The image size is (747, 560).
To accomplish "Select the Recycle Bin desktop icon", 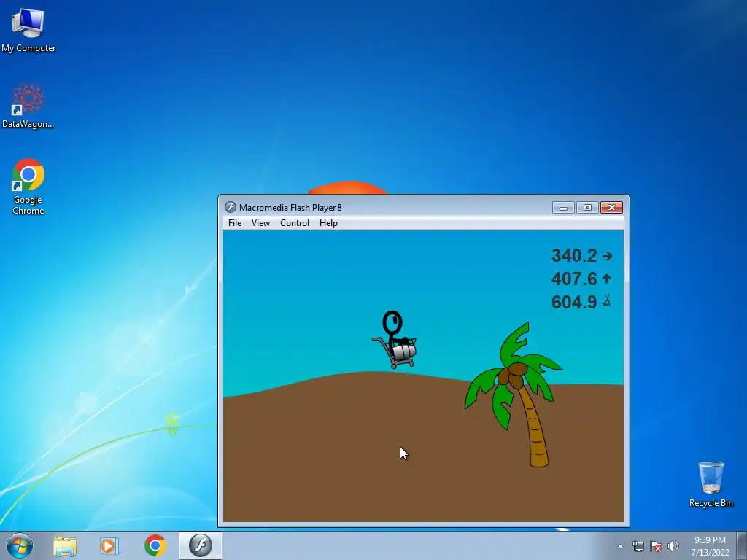I will [711, 484].
